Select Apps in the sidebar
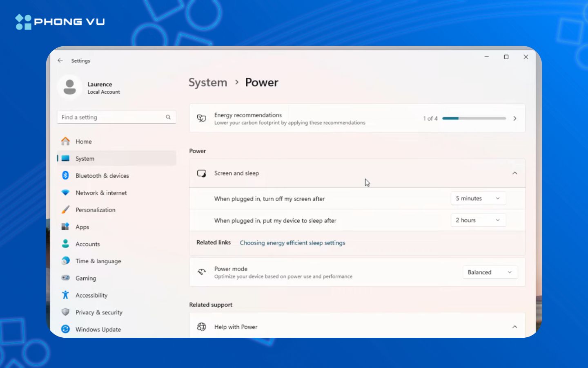Image resolution: width=588 pixels, height=368 pixels. 82,227
